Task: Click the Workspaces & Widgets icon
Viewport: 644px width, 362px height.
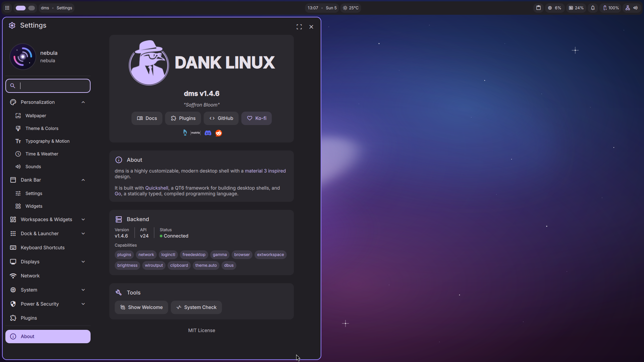Action: [13, 220]
